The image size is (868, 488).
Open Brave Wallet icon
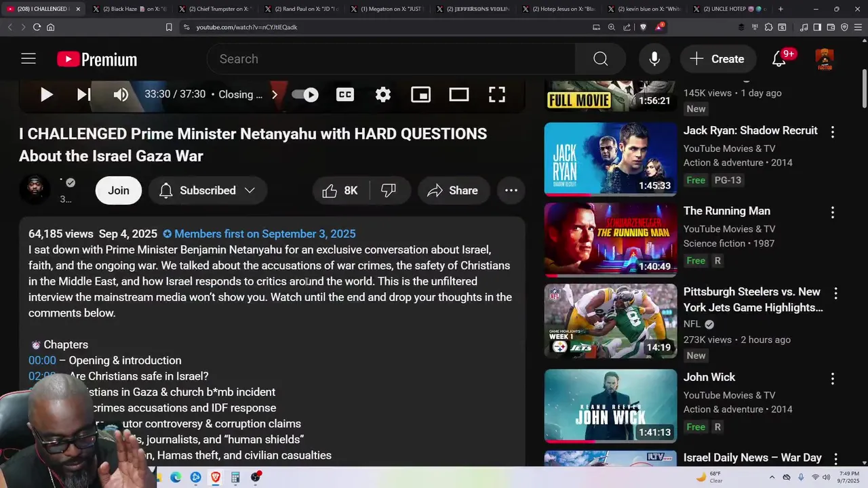[831, 27]
